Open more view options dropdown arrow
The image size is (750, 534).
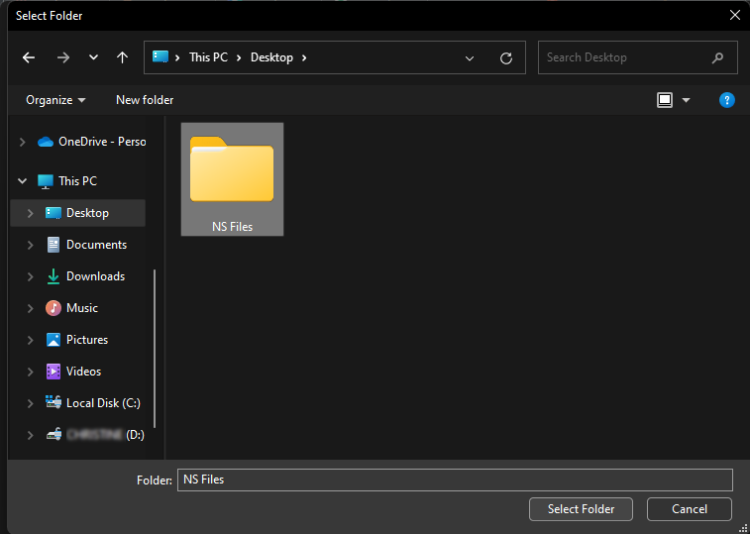tap(686, 100)
